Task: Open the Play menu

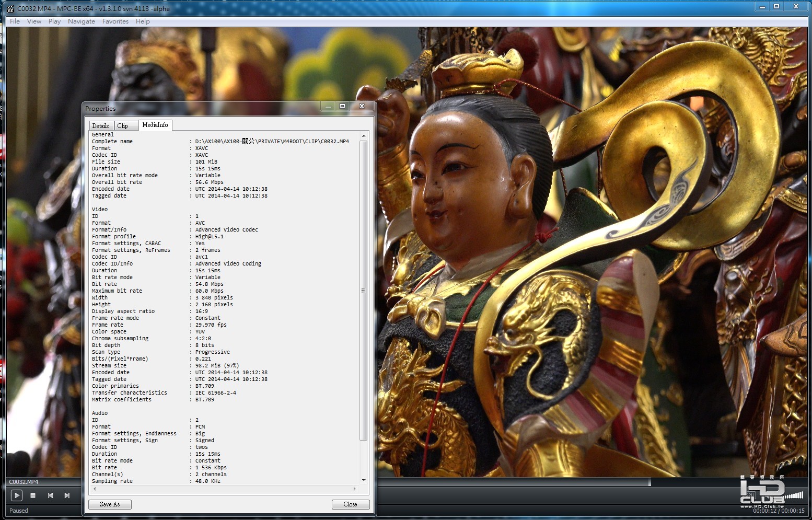Action: [x=54, y=21]
